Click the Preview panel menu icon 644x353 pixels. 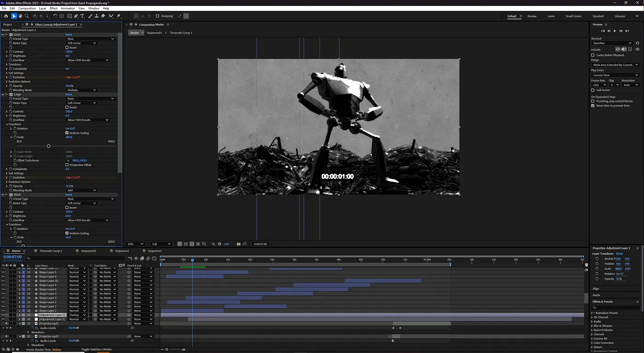tap(606, 25)
